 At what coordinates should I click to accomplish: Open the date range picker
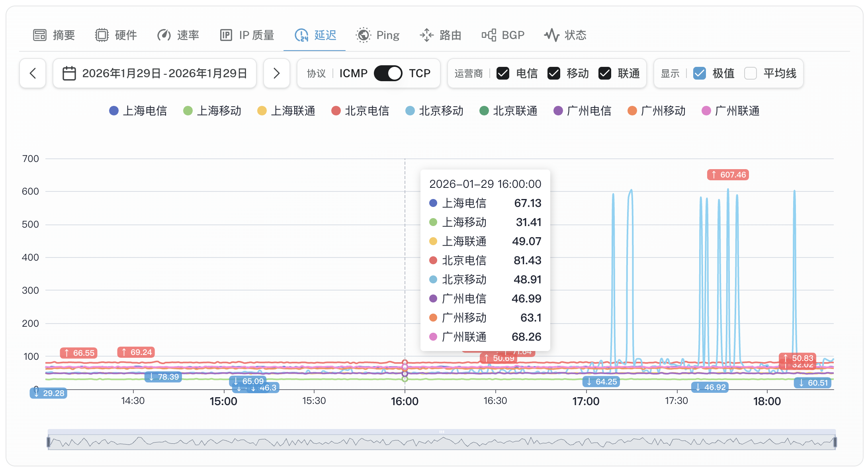coord(155,73)
